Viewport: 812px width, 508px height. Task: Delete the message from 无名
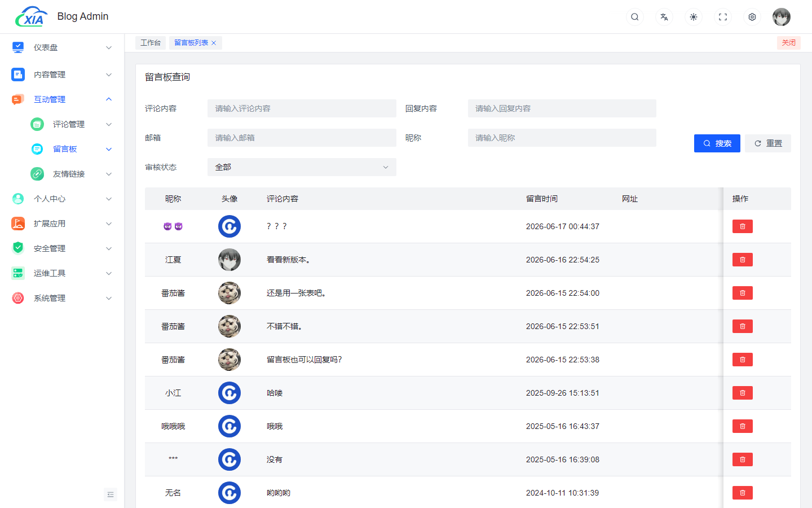pos(743,493)
